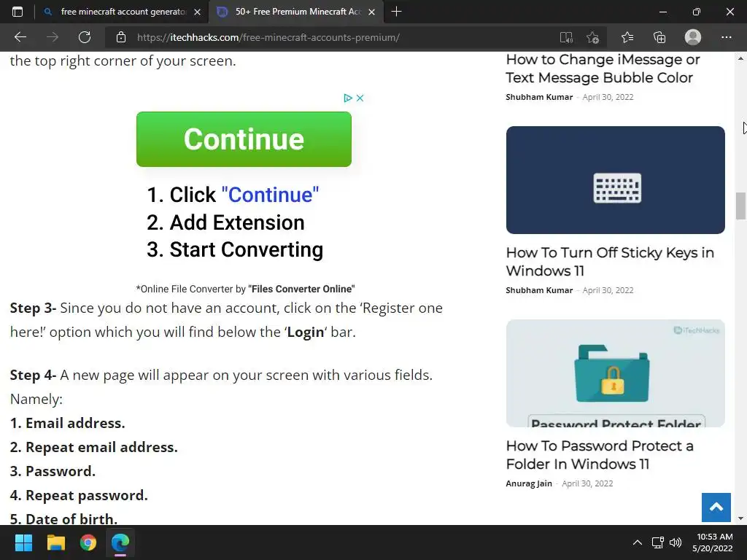Click the page vertical scrollbar thumb
The width and height of the screenshot is (747, 560).
click(740, 206)
